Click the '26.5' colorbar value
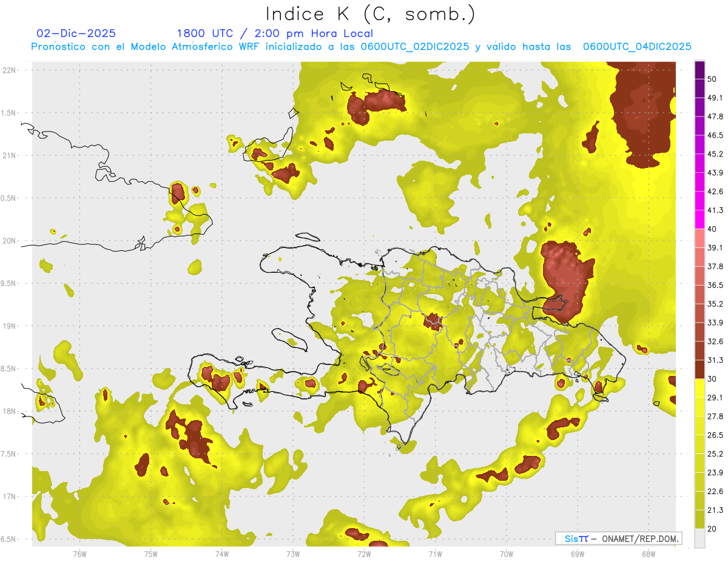This screenshot has height=562, width=728. 716,435
